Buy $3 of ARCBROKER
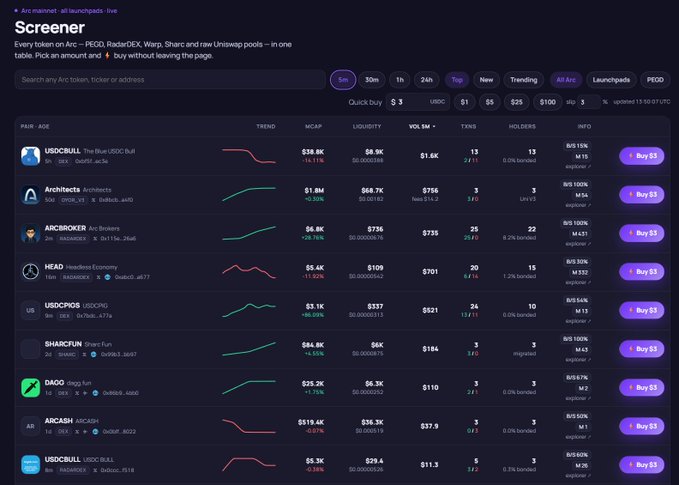The height and width of the screenshot is (485, 679). [641, 233]
